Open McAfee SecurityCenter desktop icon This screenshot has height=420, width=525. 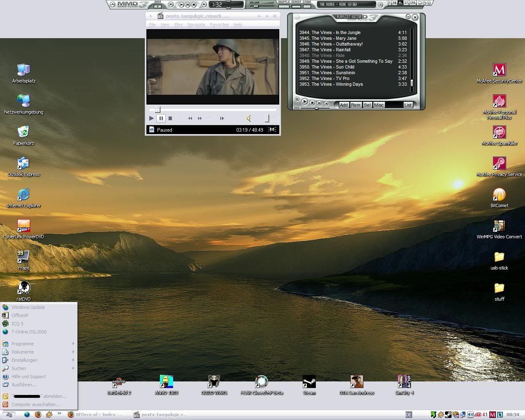point(499,70)
